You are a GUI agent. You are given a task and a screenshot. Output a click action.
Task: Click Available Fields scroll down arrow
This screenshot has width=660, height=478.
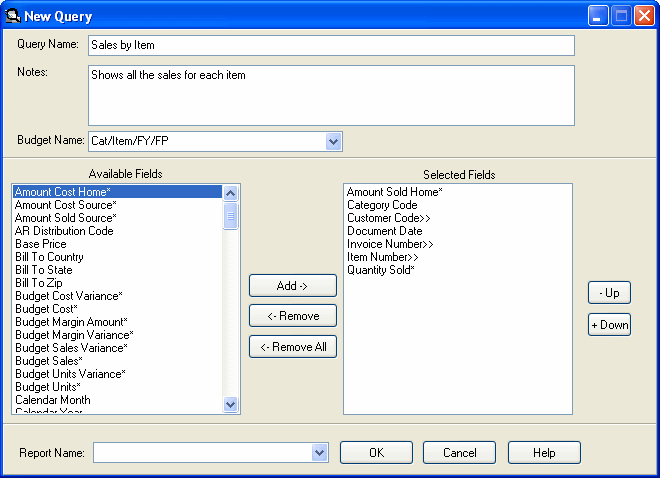tap(230, 404)
